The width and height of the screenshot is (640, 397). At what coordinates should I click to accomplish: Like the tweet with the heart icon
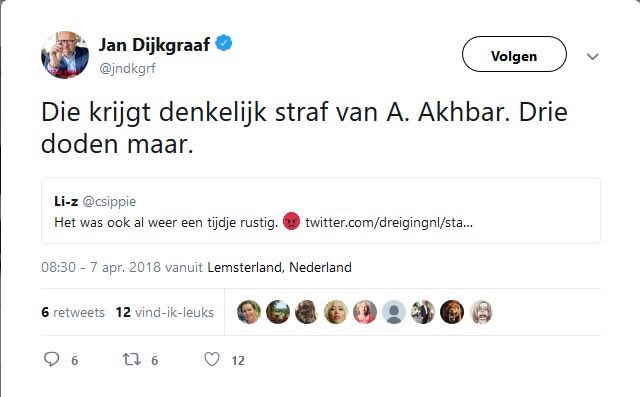tap(212, 359)
